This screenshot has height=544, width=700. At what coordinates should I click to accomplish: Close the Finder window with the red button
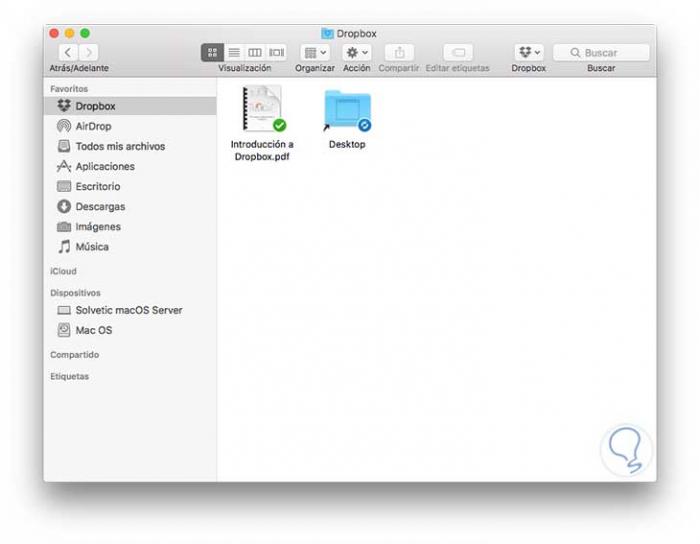pyautogui.click(x=54, y=33)
